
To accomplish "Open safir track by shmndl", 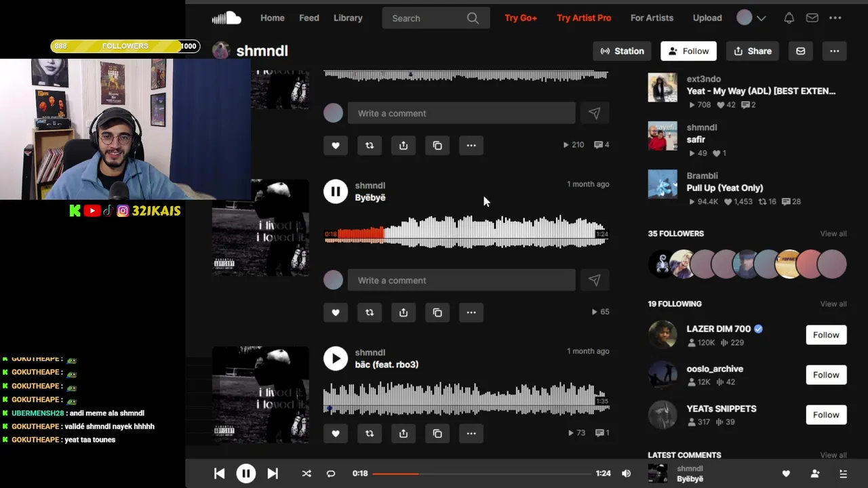I will point(696,140).
